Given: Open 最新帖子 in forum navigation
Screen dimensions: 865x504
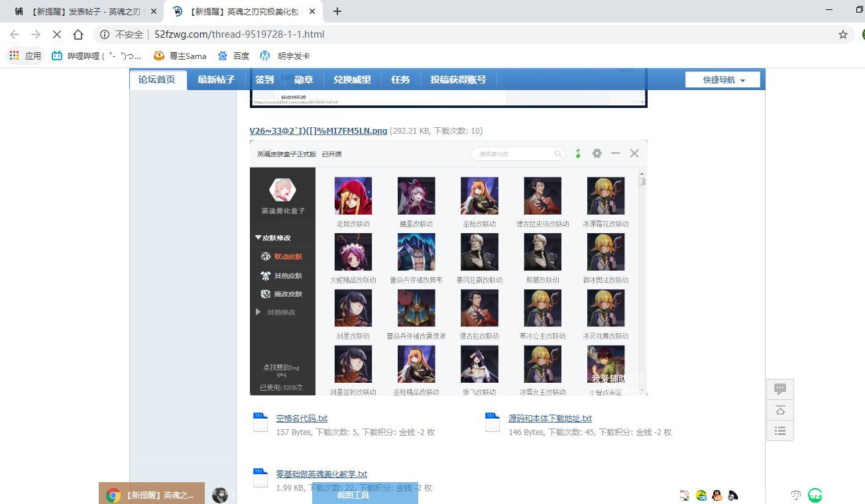Looking at the screenshot, I should click(x=216, y=79).
